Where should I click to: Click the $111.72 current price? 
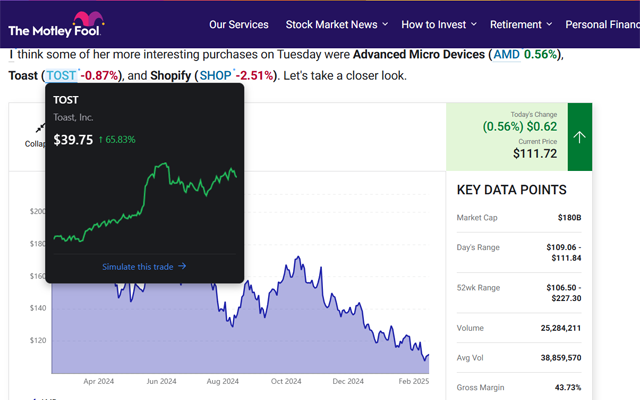point(535,153)
